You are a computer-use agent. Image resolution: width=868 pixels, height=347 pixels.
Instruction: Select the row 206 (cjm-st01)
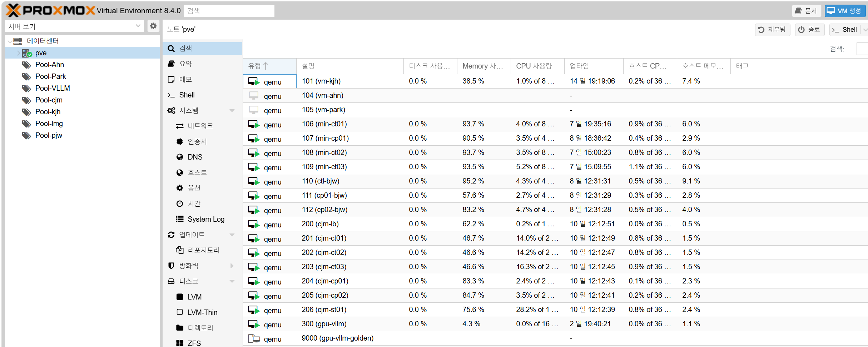point(555,310)
